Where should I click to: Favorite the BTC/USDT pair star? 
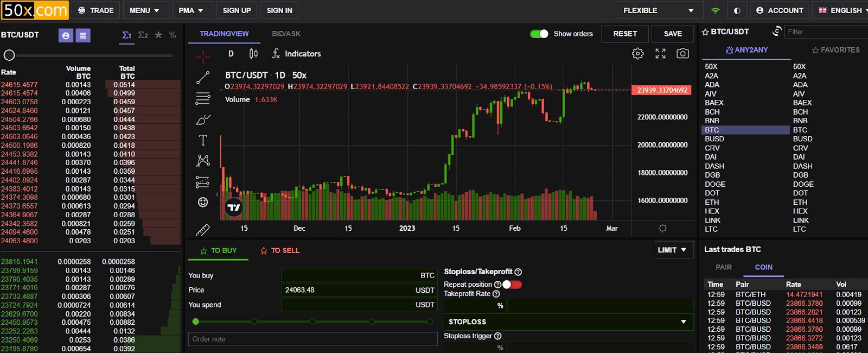click(705, 32)
